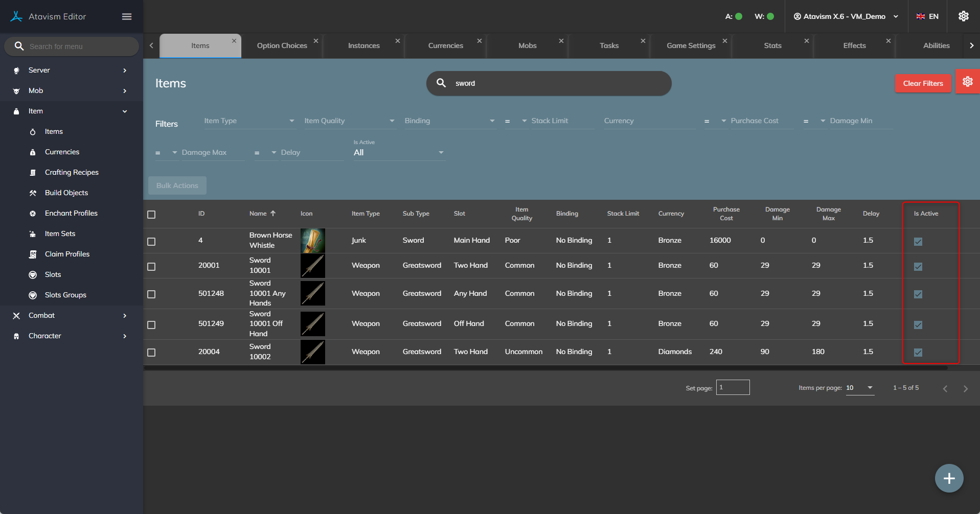980x514 pixels.
Task: Open settings gear in top right corner
Action: [x=963, y=16]
